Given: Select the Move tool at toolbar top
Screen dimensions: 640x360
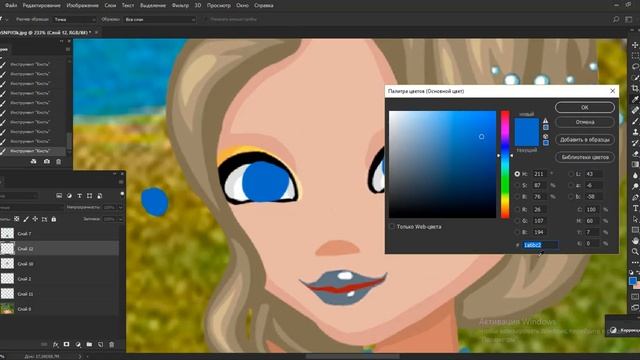Looking at the screenshot, I should (635, 44).
